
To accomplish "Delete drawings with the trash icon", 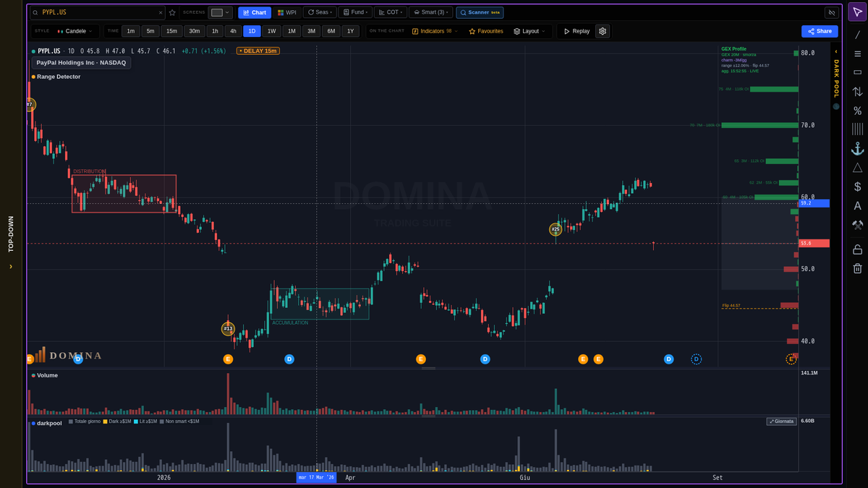I will point(857,268).
